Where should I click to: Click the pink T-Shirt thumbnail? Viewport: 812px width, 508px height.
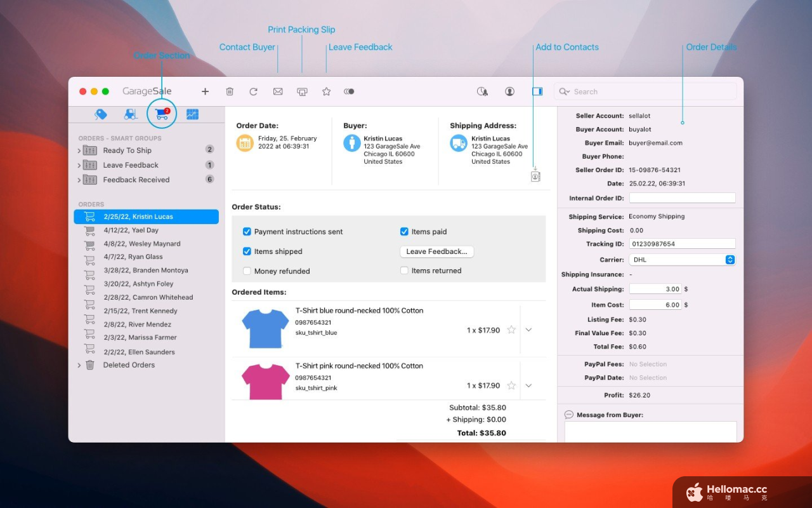click(265, 382)
